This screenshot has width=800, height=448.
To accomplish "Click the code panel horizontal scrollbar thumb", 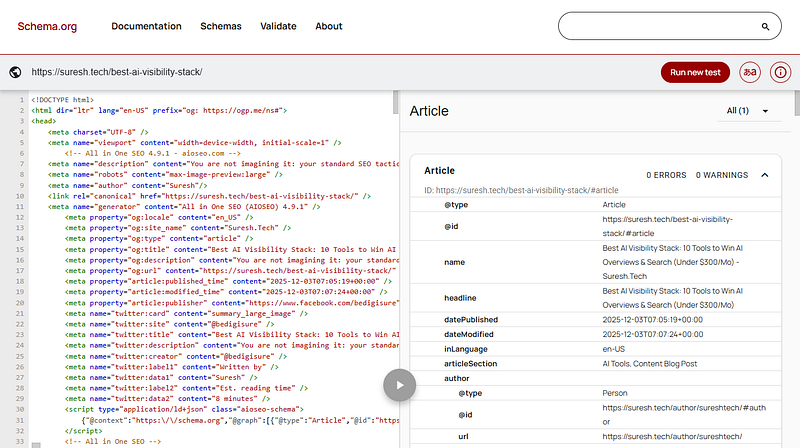I will pyautogui.click(x=36, y=445).
